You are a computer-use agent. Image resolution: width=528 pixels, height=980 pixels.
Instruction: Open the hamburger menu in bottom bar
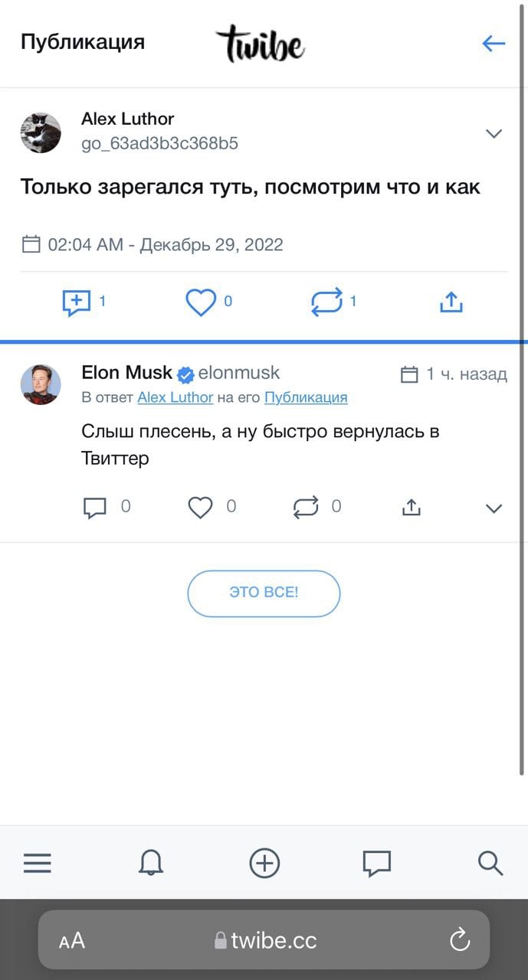37,864
